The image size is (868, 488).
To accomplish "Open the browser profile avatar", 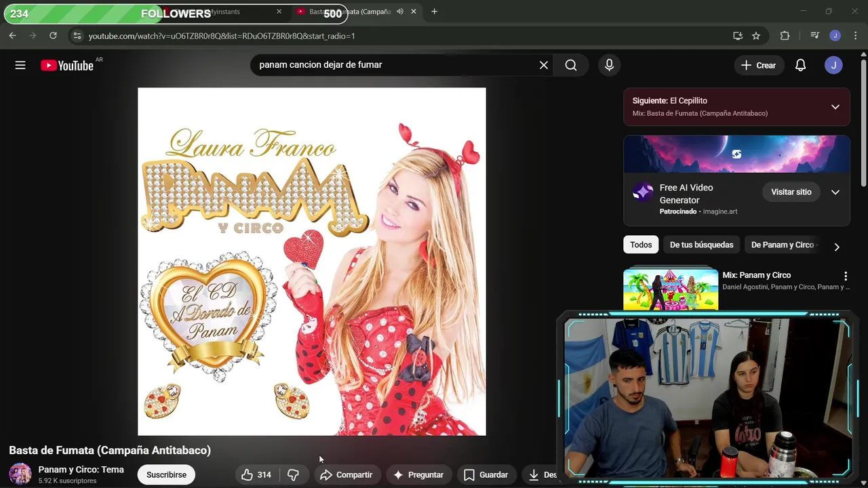I will [835, 36].
